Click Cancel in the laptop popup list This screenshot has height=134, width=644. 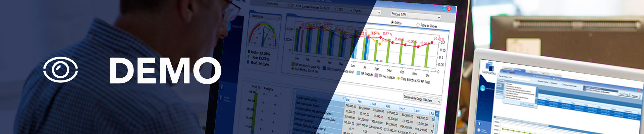coord(531,105)
